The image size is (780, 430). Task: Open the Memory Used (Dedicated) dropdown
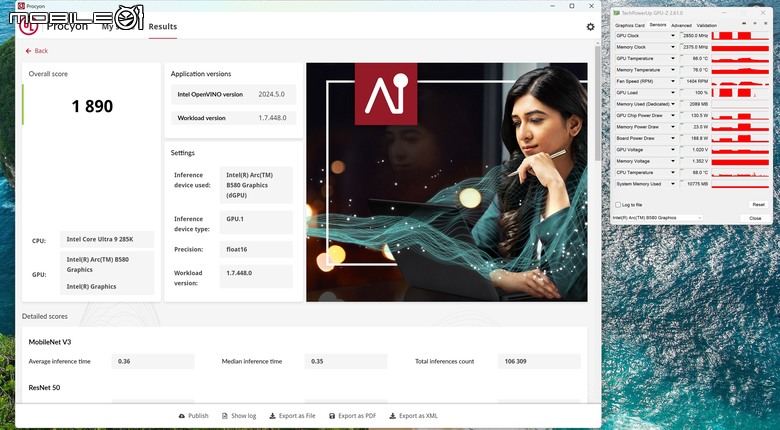click(x=673, y=104)
